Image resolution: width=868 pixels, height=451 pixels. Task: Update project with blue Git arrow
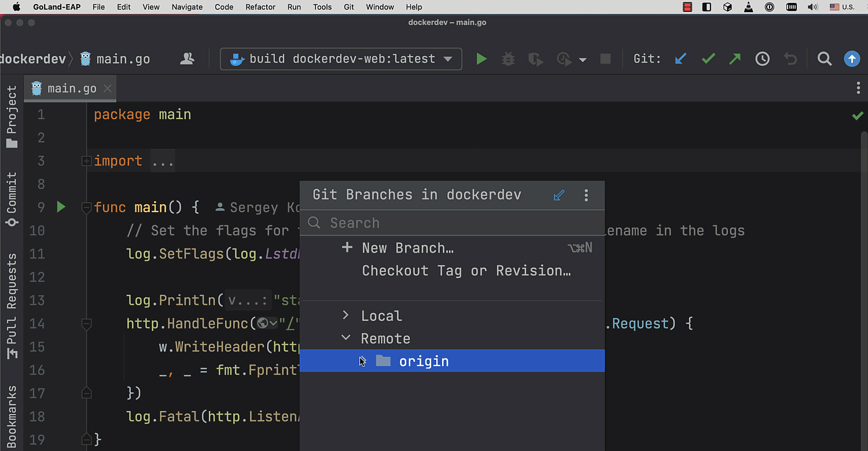(x=681, y=59)
